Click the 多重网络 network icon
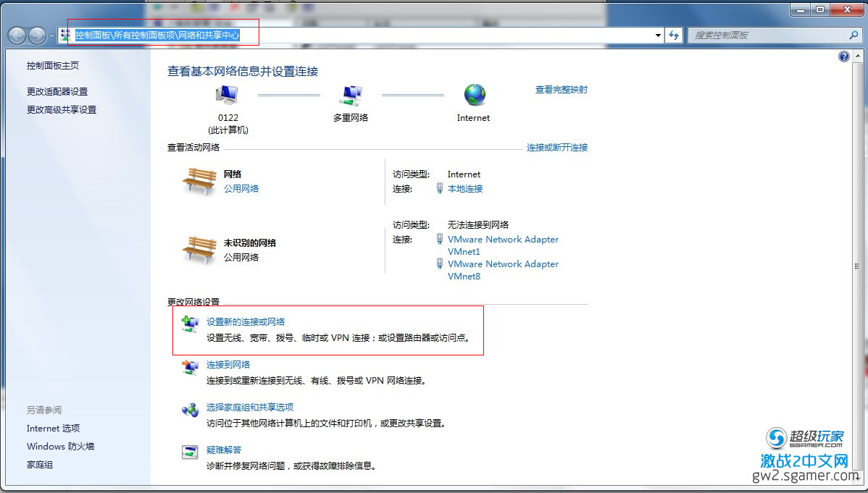This screenshot has width=868, height=493. point(351,96)
